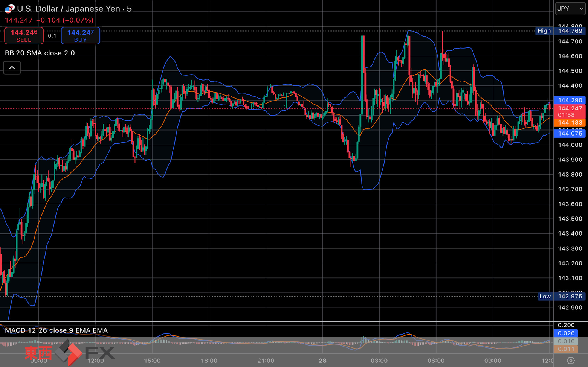
Task: Click the blue 144.290 upper band price tag
Action: point(570,100)
